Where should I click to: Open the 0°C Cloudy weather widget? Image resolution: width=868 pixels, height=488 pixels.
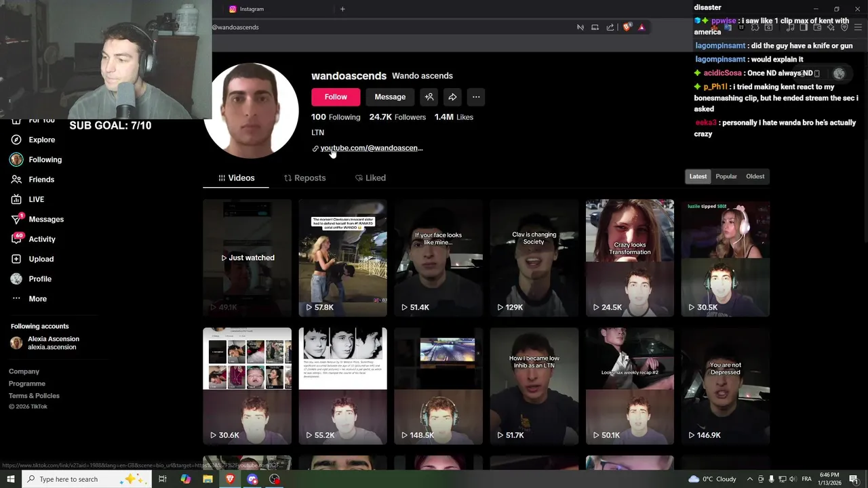pos(712,479)
